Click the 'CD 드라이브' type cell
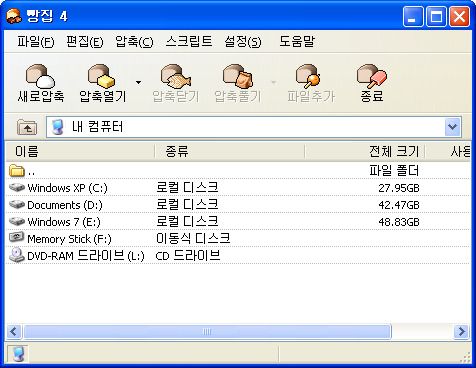Viewport: 476px width, 368px height. (x=188, y=255)
